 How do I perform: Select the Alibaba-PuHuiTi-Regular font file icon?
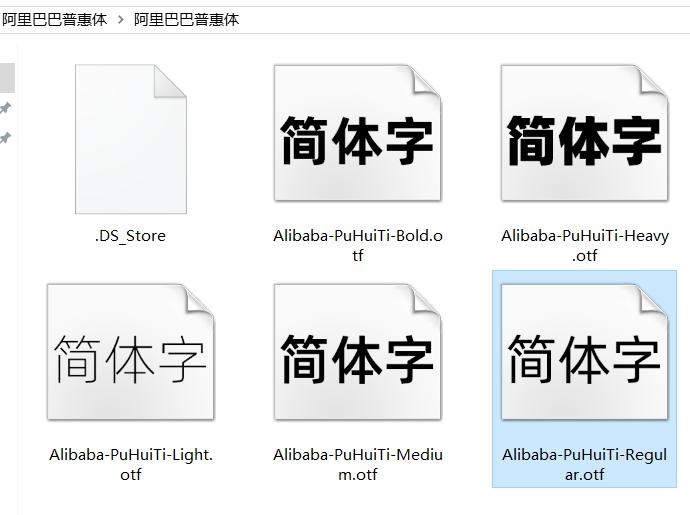584,352
